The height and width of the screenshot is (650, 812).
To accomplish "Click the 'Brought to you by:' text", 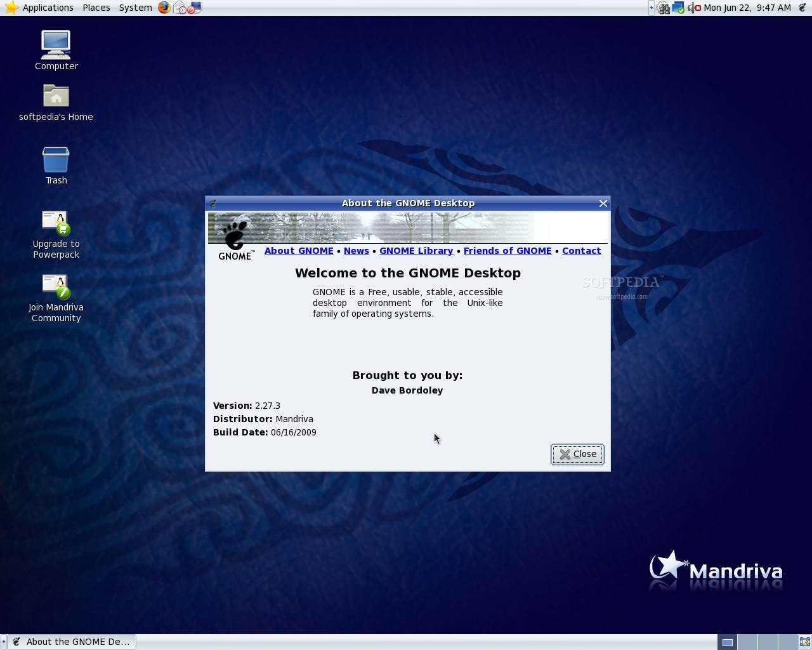I will point(407,375).
